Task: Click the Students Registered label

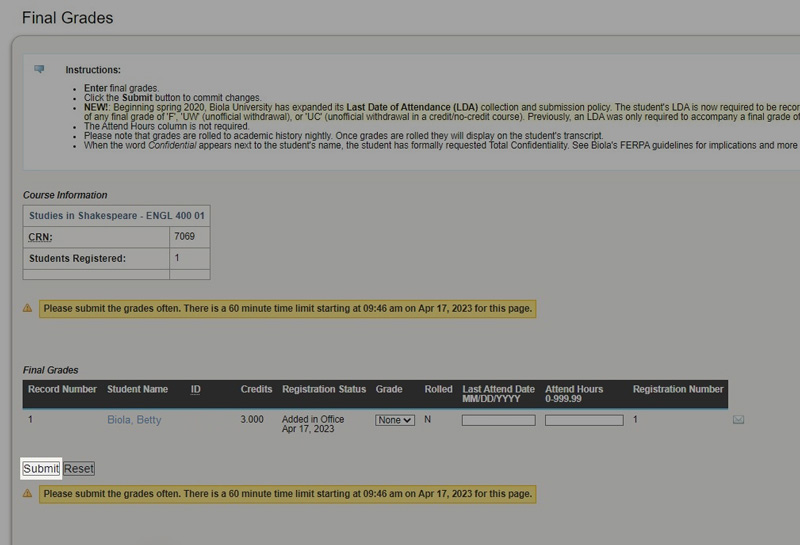Action: coord(77,258)
